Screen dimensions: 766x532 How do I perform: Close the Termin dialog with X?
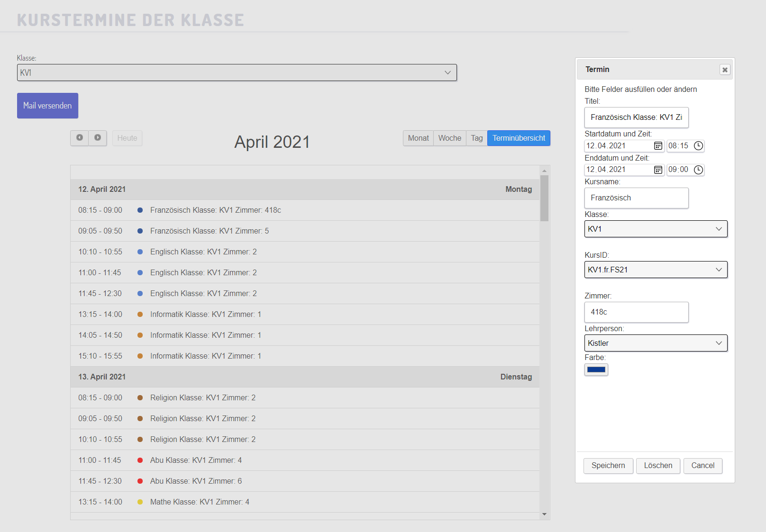click(x=725, y=70)
